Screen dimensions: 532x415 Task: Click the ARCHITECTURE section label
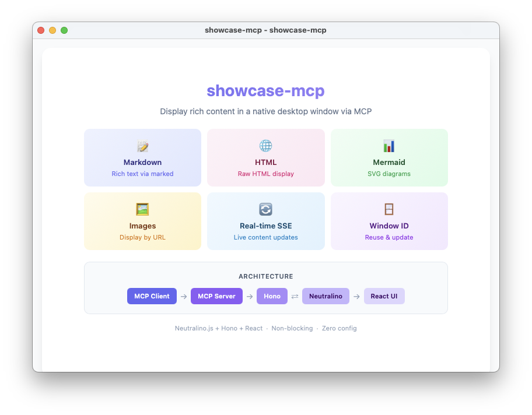(265, 276)
